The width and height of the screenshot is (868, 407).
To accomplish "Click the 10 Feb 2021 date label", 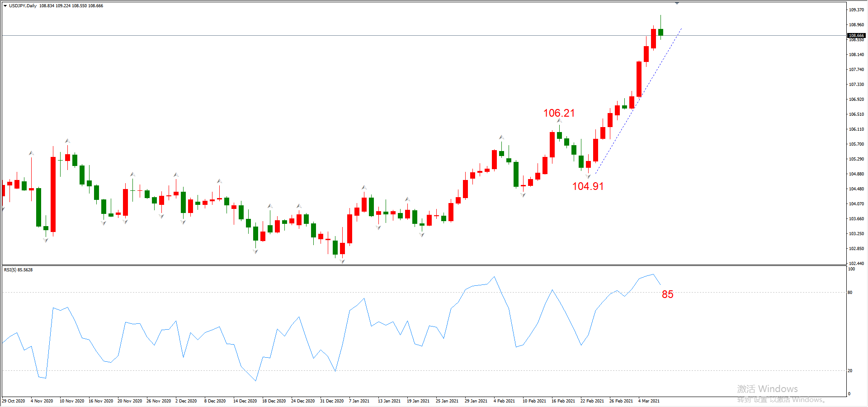I will (534, 401).
